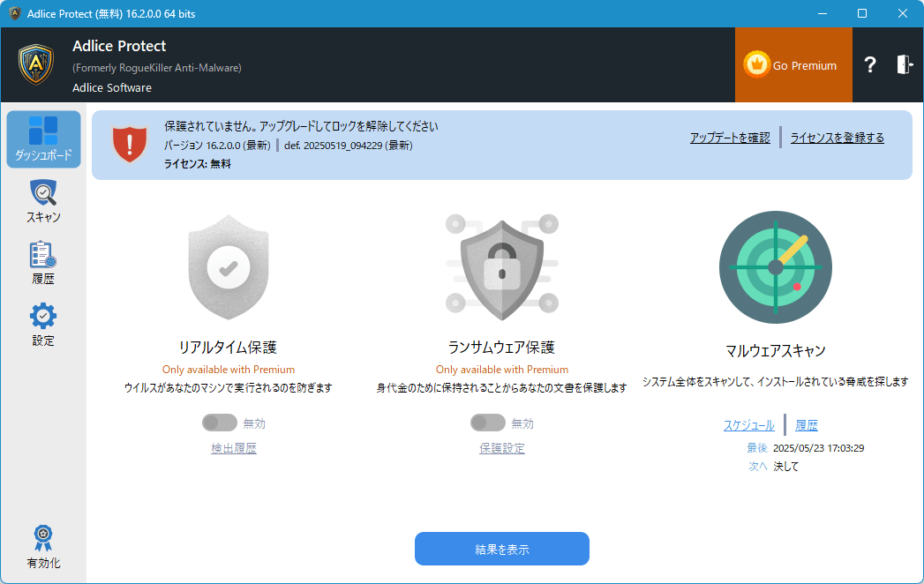Open the 履歴 link under malware scan
The width and height of the screenshot is (924, 584).
click(x=807, y=425)
